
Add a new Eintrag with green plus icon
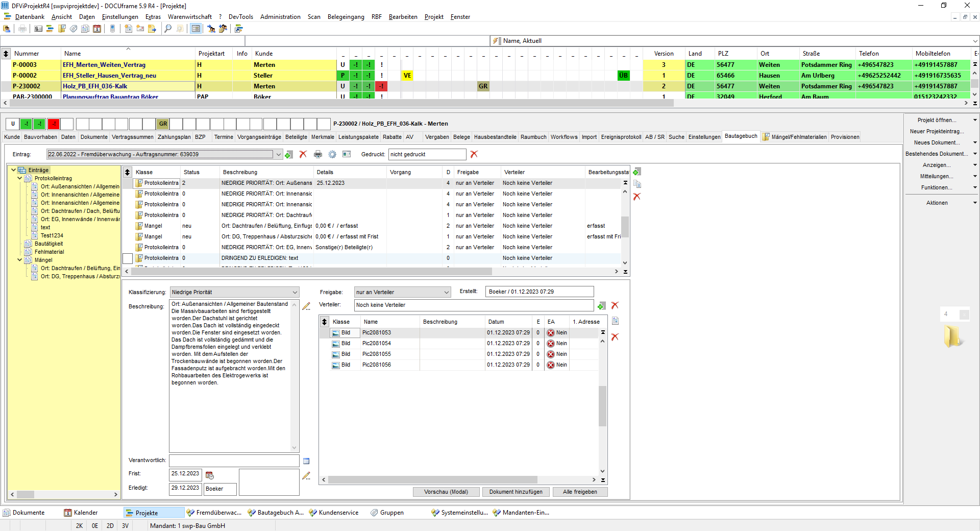click(x=289, y=154)
